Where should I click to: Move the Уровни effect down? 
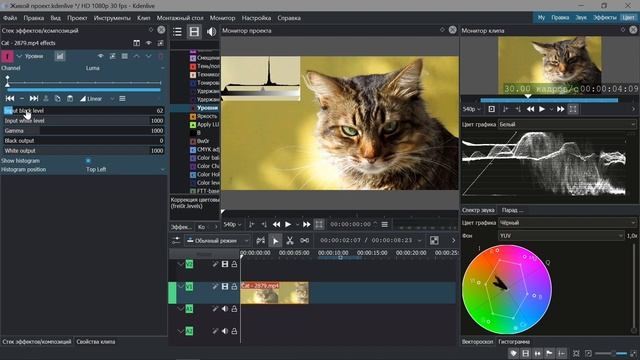click(149, 56)
